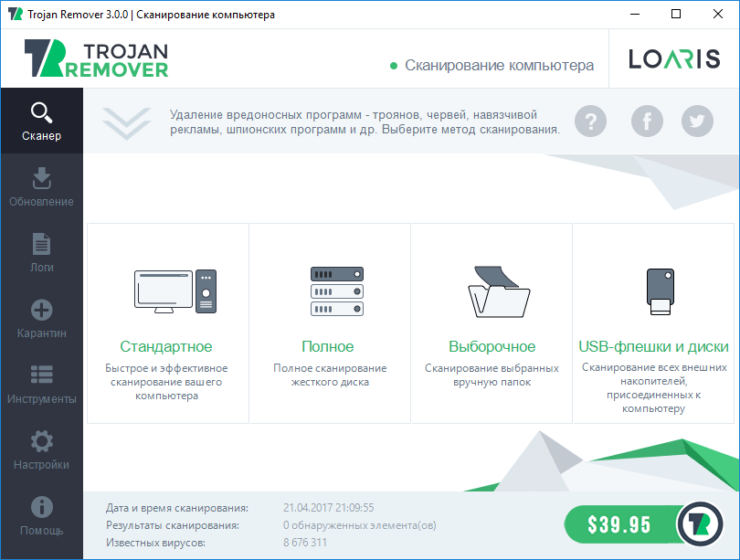Screen dimensions: 740x560
Task: Open the Логи document icon
Action: [x=41, y=244]
